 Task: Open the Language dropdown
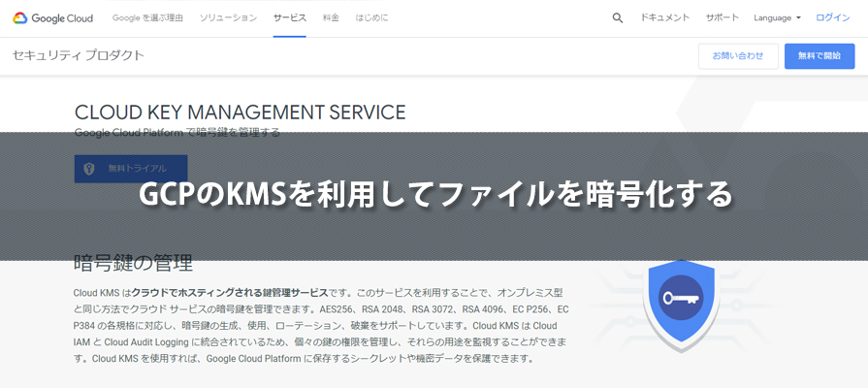tap(777, 17)
